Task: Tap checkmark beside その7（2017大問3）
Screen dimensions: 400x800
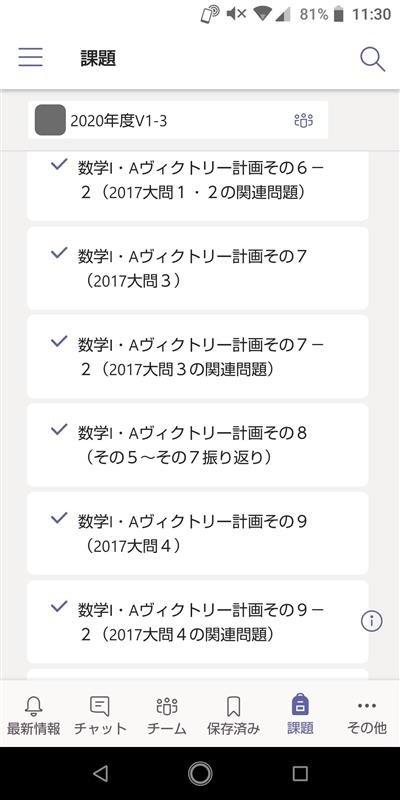Action: point(59,253)
